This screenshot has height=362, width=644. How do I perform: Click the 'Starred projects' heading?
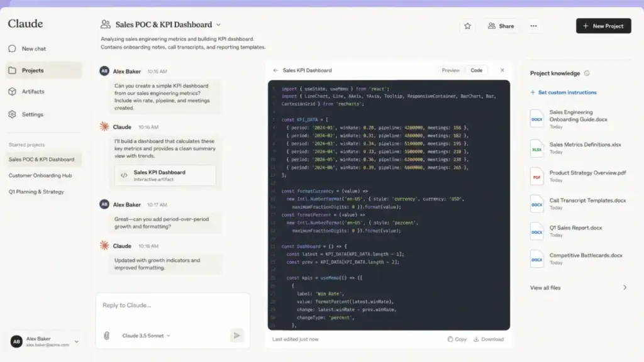26,145
